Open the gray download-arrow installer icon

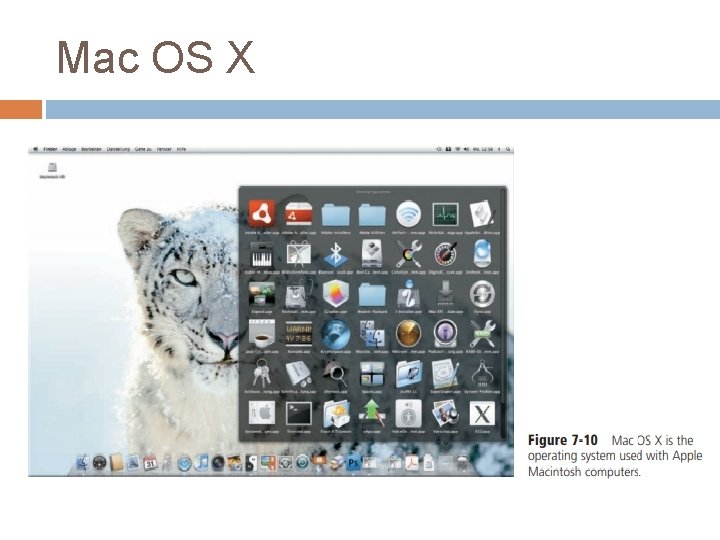(445, 294)
